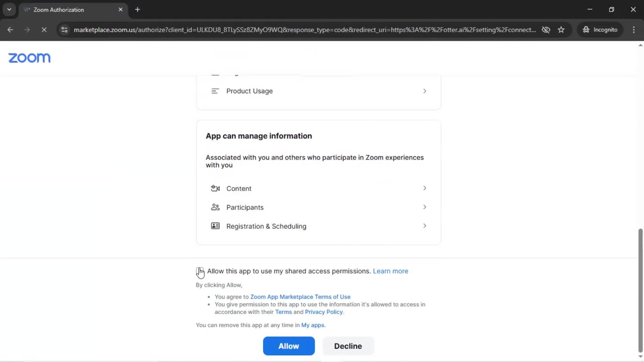The height and width of the screenshot is (362, 644).
Task: Click the Content hand-camera icon
Action: point(215,188)
